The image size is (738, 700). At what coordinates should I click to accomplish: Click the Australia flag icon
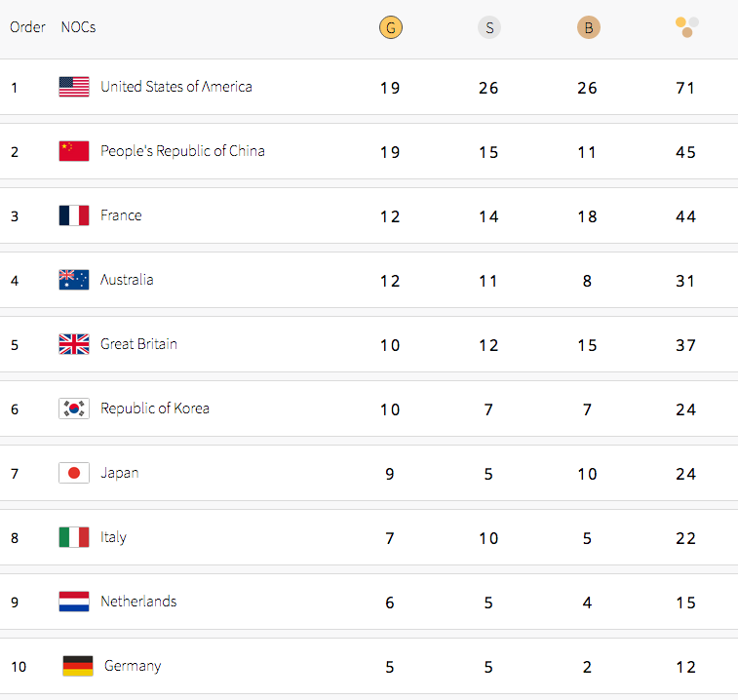(x=74, y=280)
